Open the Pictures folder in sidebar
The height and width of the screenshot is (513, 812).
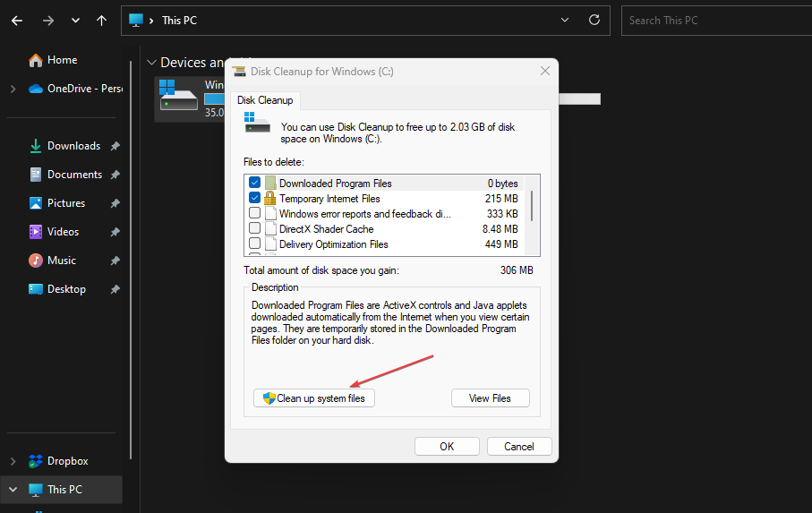tap(66, 203)
